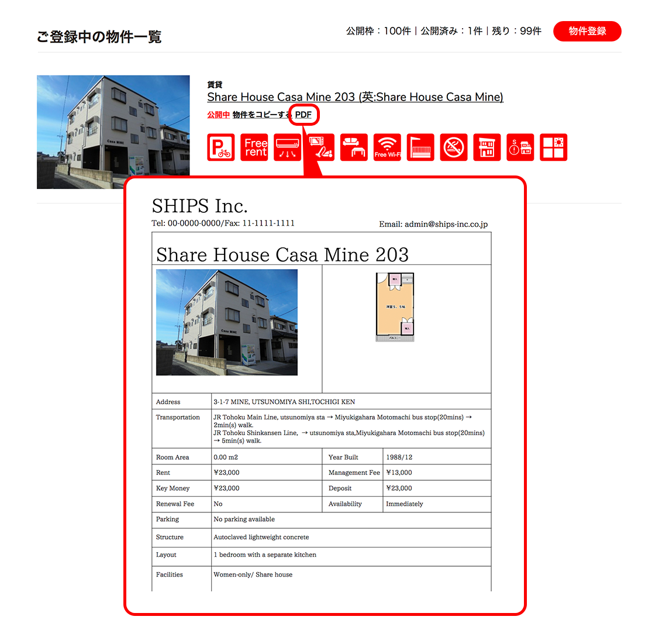Click the sunny window icon

553,147
